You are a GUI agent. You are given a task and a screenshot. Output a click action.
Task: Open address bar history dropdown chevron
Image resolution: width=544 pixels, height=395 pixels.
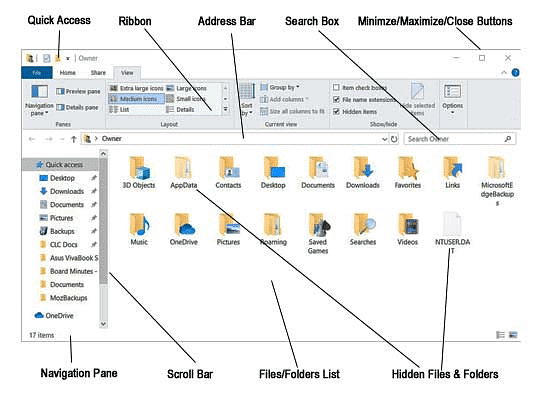384,139
